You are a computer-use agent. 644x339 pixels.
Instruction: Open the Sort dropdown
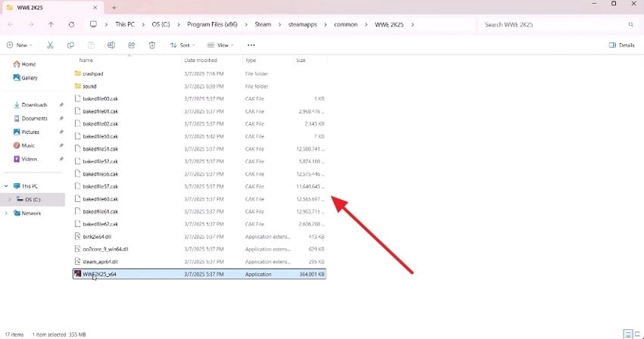(x=183, y=45)
